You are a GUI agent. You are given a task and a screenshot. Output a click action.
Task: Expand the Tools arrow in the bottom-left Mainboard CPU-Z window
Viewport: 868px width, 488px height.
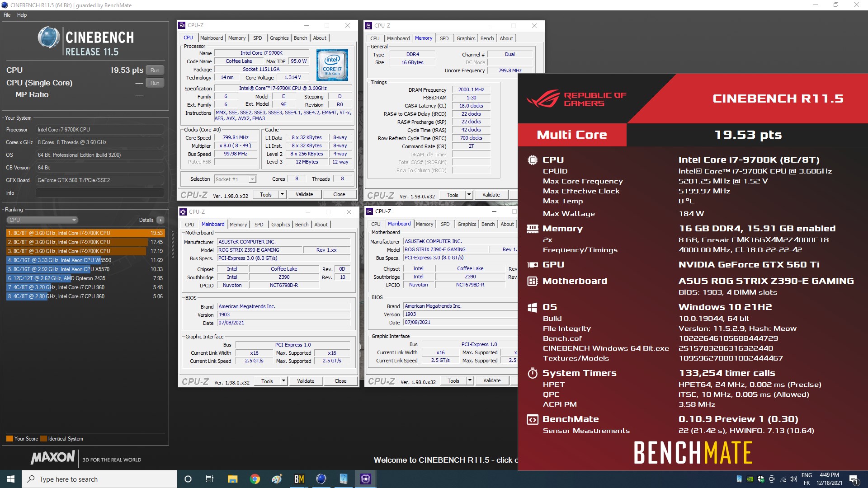pyautogui.click(x=283, y=381)
